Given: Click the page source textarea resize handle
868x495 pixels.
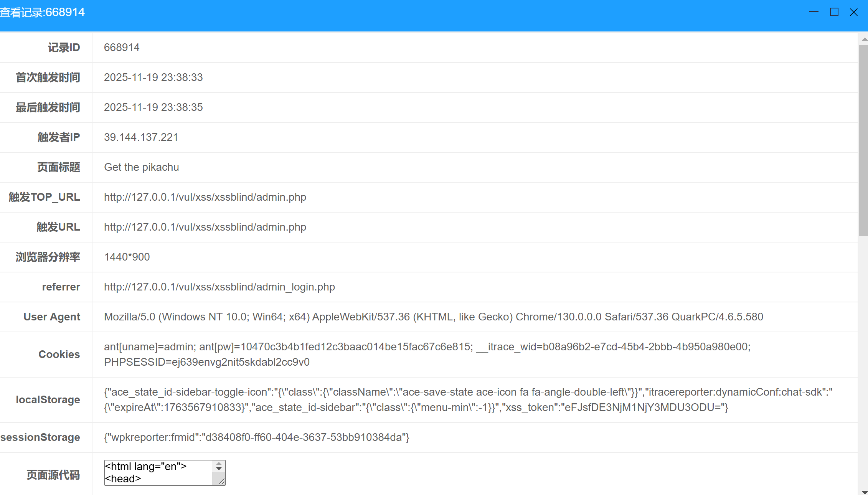Looking at the screenshot, I should tap(221, 481).
